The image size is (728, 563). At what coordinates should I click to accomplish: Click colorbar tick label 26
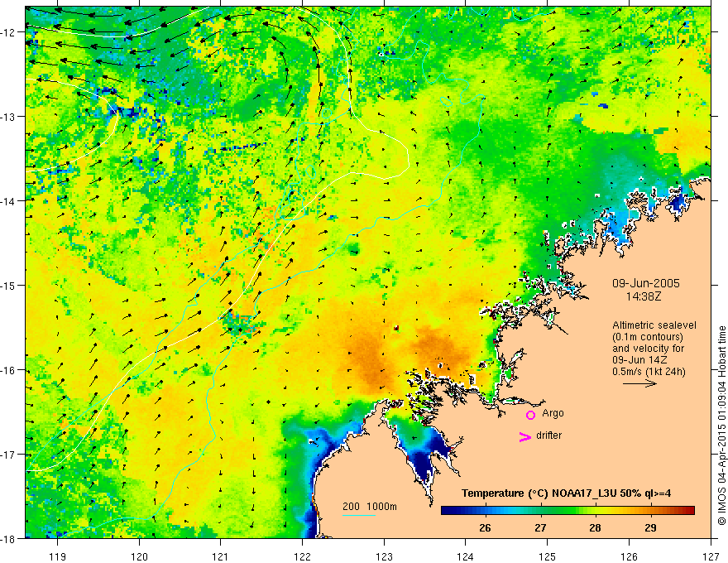[485, 527]
